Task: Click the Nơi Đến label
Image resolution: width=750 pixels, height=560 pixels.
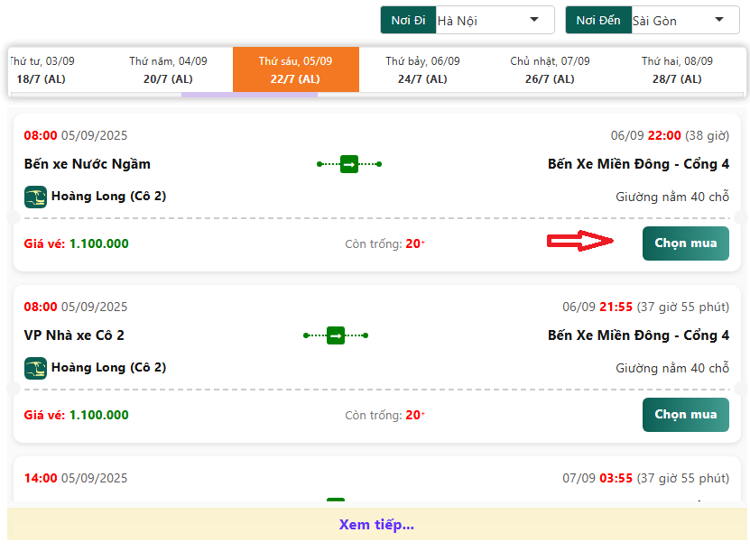Action: [x=597, y=20]
